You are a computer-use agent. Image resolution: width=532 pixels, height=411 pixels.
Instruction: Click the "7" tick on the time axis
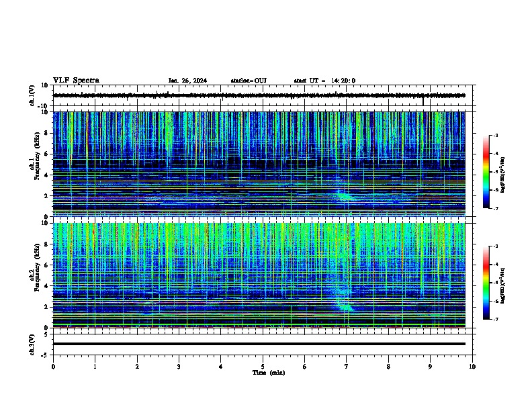(x=347, y=367)
